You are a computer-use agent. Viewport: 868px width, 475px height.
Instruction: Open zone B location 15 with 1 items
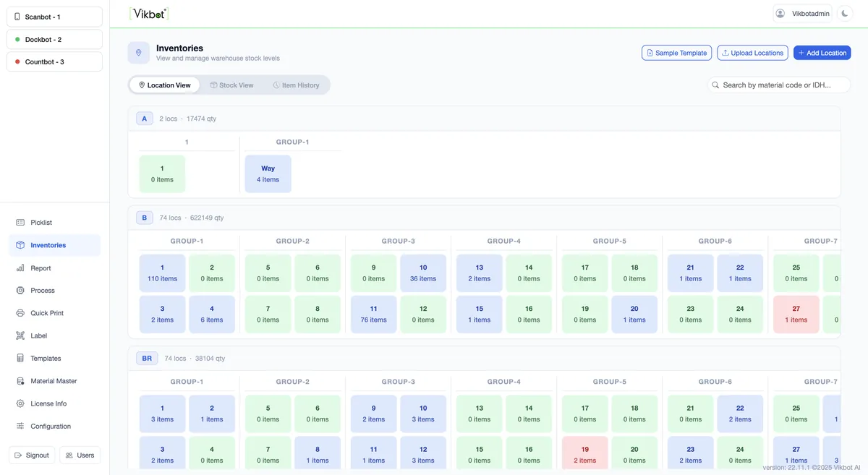click(480, 314)
